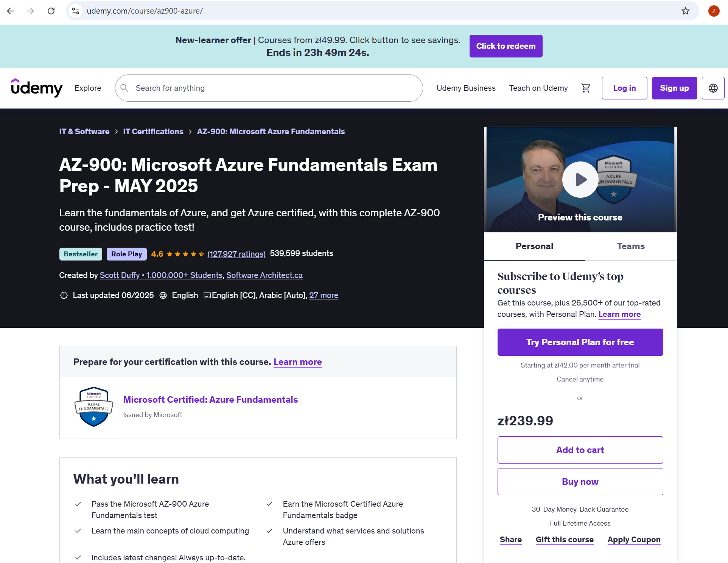Switch to the Teams tab
The image size is (728, 563).
pos(631,246)
